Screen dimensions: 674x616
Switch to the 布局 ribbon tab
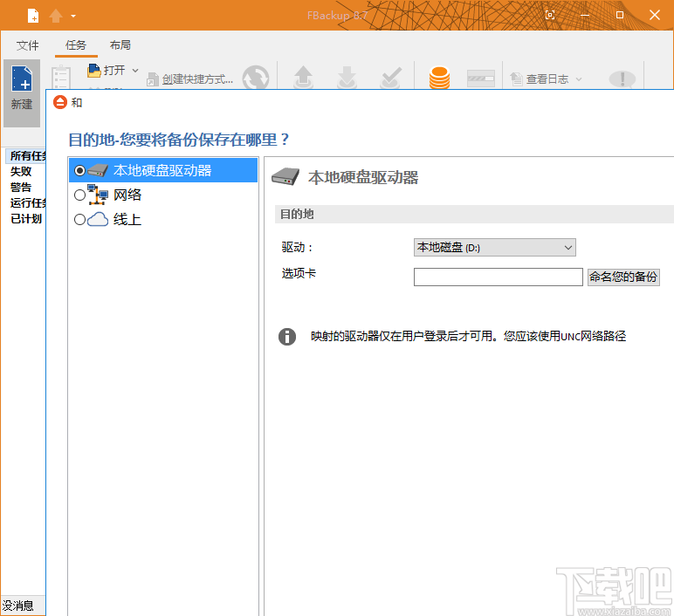120,45
